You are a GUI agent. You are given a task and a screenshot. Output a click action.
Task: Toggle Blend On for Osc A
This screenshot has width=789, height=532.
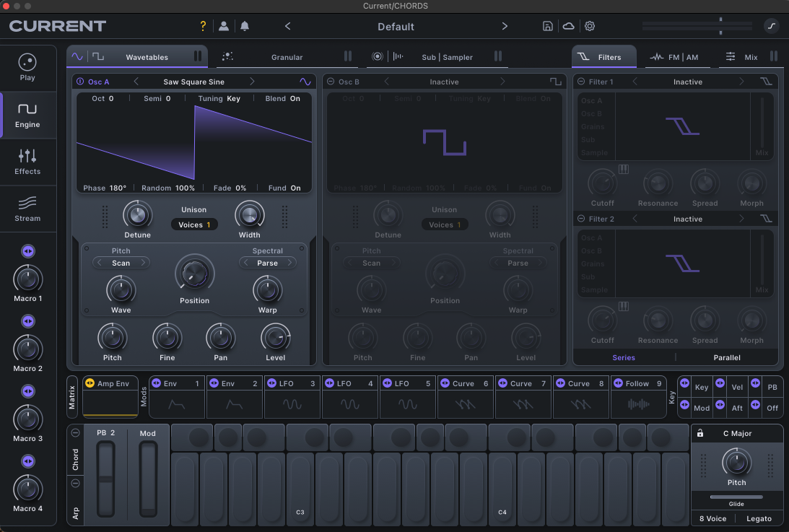tap(283, 98)
